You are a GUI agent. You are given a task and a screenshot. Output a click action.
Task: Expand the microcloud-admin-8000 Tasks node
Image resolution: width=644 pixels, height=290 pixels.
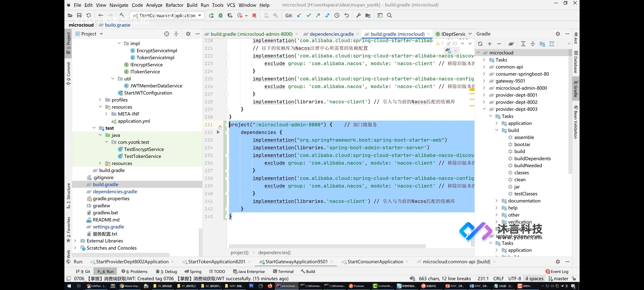pos(485,88)
